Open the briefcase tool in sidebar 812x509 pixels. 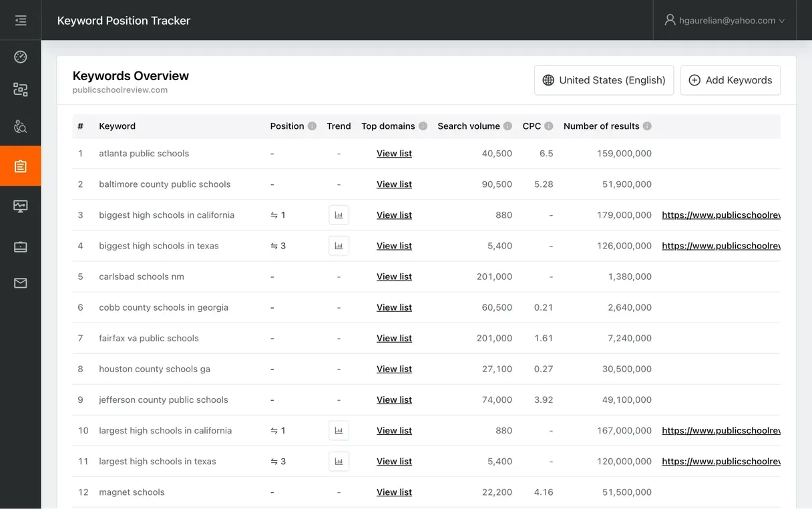pyautogui.click(x=20, y=246)
